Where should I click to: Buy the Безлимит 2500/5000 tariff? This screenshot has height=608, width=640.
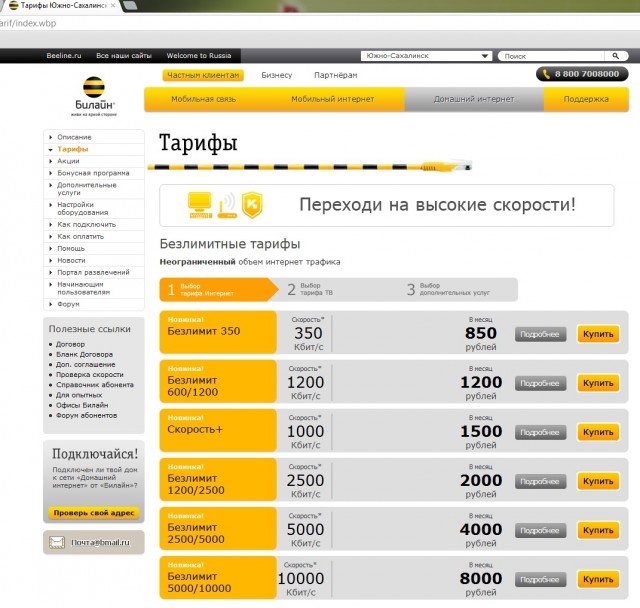[598, 530]
